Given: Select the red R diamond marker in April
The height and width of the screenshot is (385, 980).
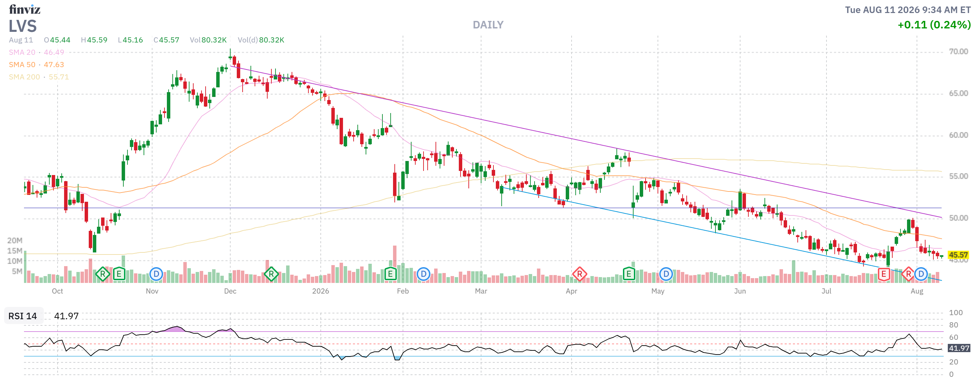Looking at the screenshot, I should point(579,274).
